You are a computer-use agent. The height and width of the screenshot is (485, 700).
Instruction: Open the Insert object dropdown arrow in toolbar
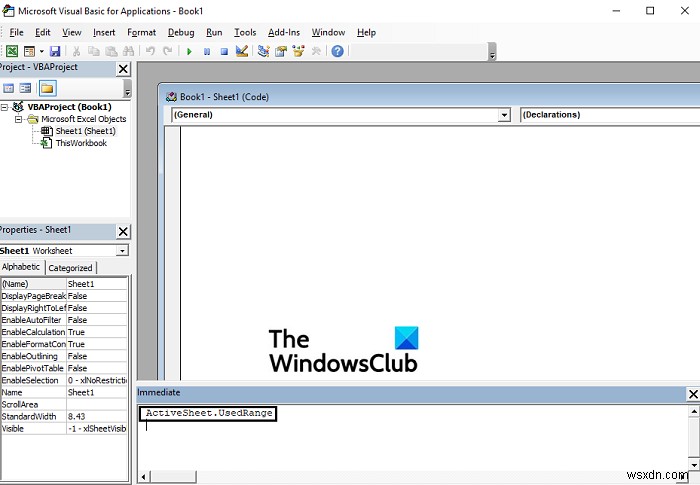coord(42,51)
